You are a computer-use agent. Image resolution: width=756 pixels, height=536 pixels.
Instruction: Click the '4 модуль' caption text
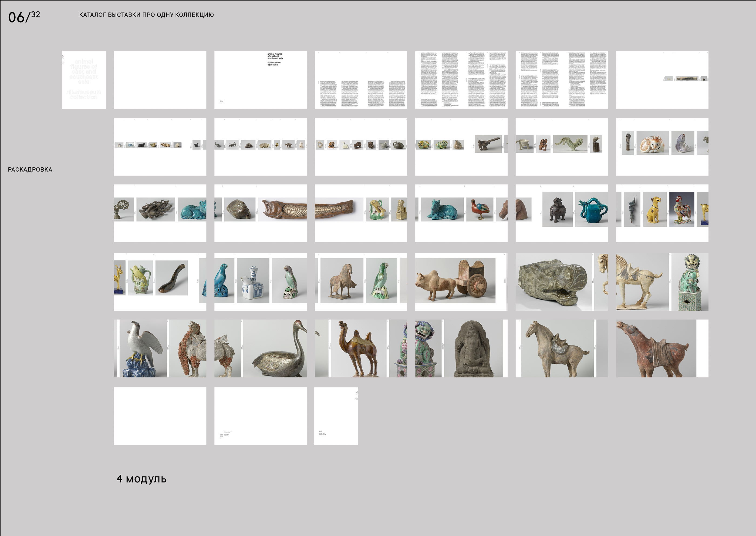(141, 478)
